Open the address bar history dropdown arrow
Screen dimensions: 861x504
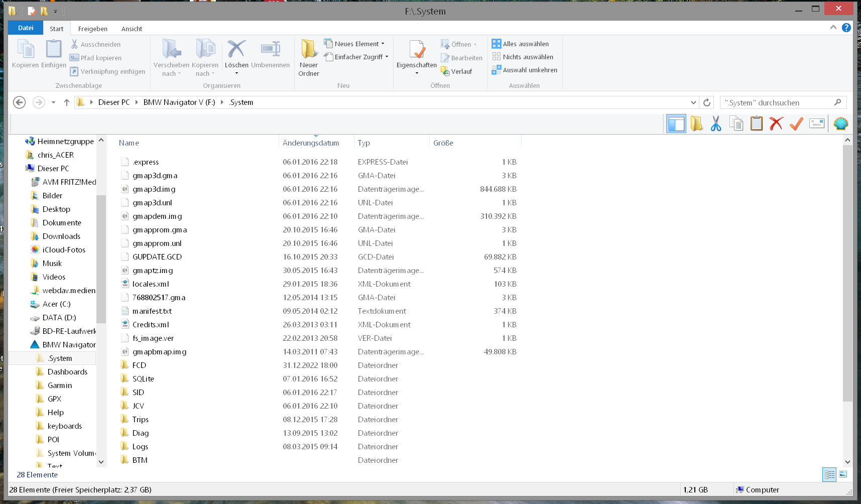[x=693, y=102]
